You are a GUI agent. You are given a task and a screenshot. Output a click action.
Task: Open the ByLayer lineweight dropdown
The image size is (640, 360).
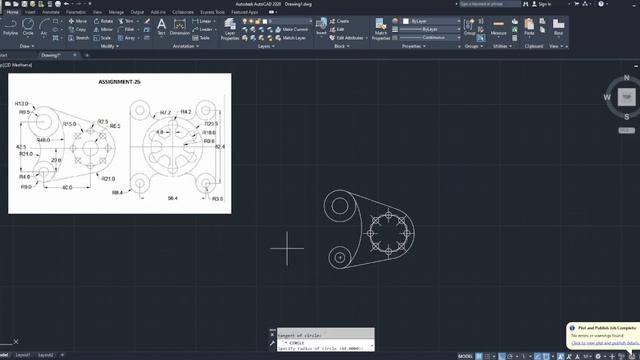tap(430, 29)
